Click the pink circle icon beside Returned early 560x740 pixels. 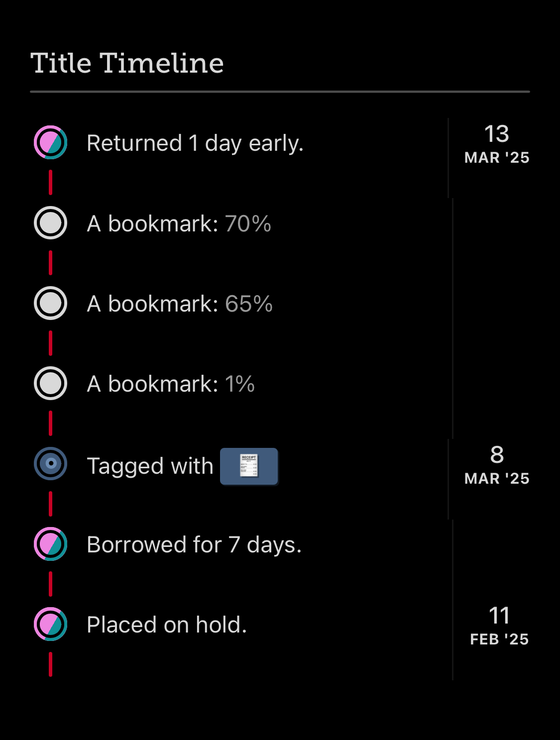coord(50,143)
